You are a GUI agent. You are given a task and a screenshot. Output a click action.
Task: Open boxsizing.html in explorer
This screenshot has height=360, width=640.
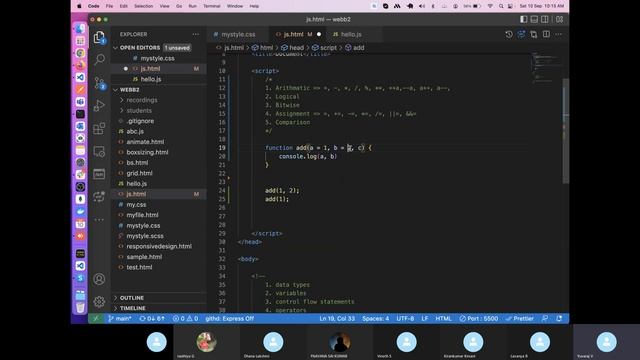point(147,152)
